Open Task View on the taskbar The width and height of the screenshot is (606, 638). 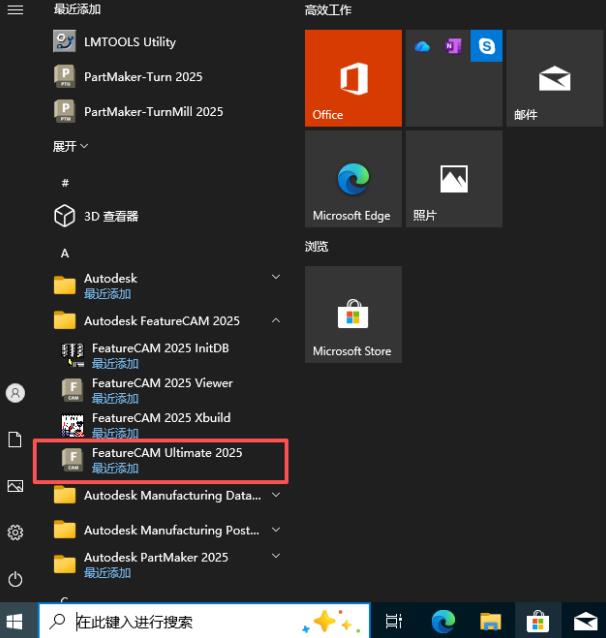[394, 621]
